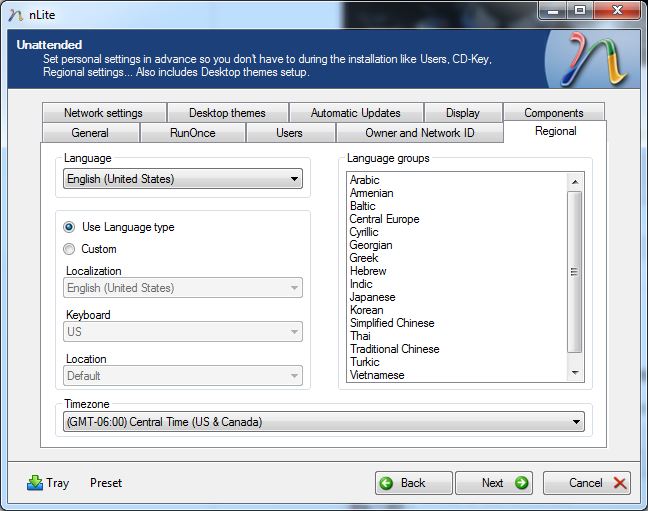Open the Keyboard dropdown showing US
648x511 pixels.
coord(183,332)
